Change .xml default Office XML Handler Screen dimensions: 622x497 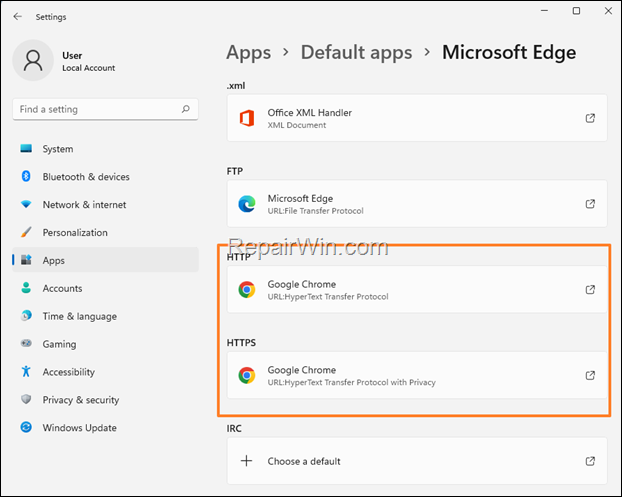[x=417, y=118]
